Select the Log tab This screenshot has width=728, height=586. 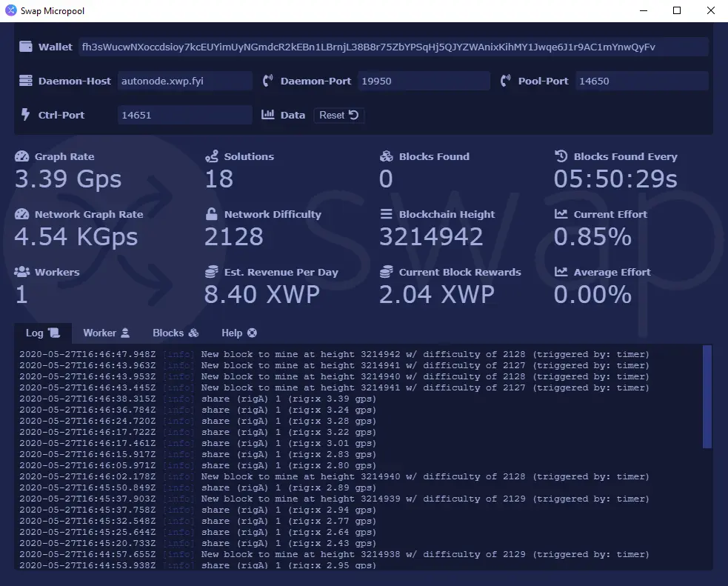(42, 333)
